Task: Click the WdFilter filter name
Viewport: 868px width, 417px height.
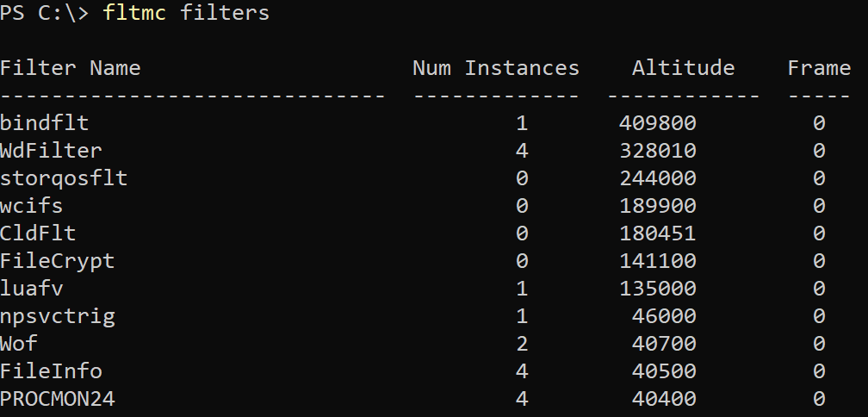Action: [51, 151]
